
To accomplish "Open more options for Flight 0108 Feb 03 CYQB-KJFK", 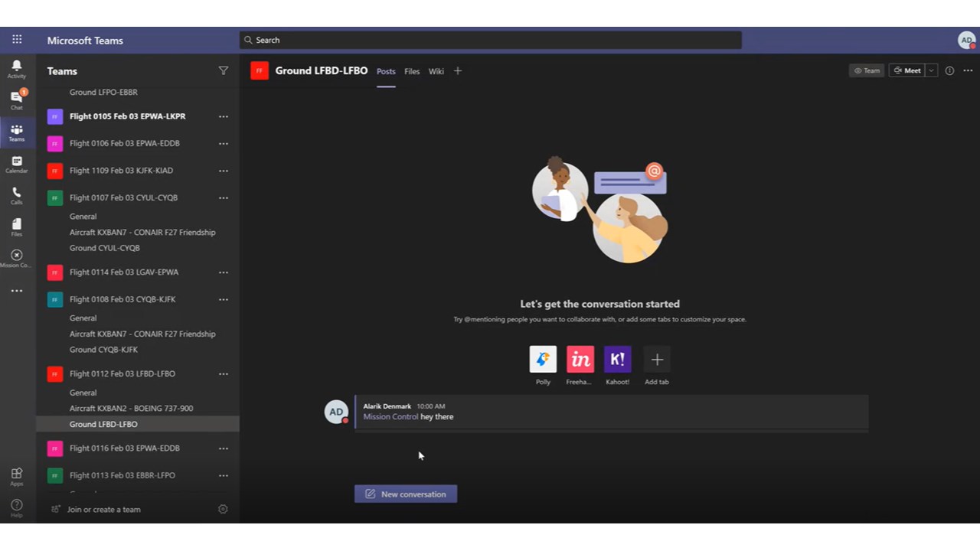I will 224,299.
